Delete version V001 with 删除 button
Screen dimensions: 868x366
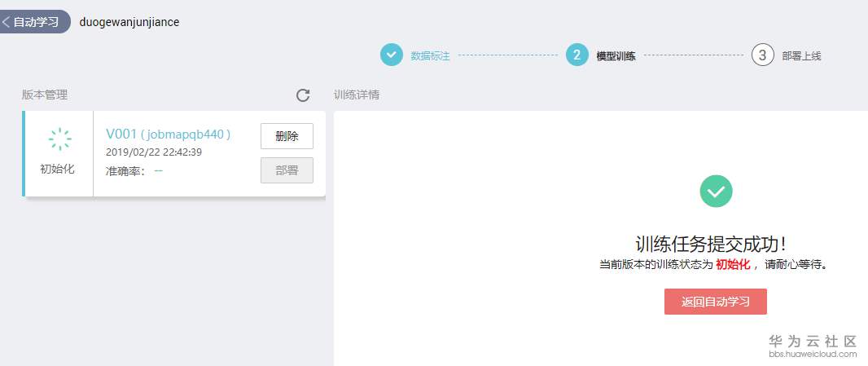click(287, 136)
